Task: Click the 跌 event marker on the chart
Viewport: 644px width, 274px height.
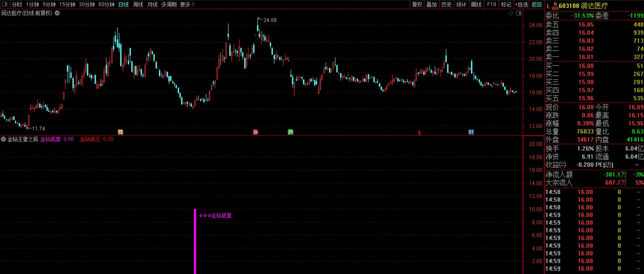Action: (x=290, y=132)
